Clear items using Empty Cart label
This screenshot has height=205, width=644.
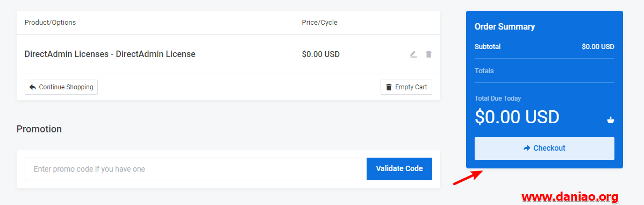tap(411, 87)
